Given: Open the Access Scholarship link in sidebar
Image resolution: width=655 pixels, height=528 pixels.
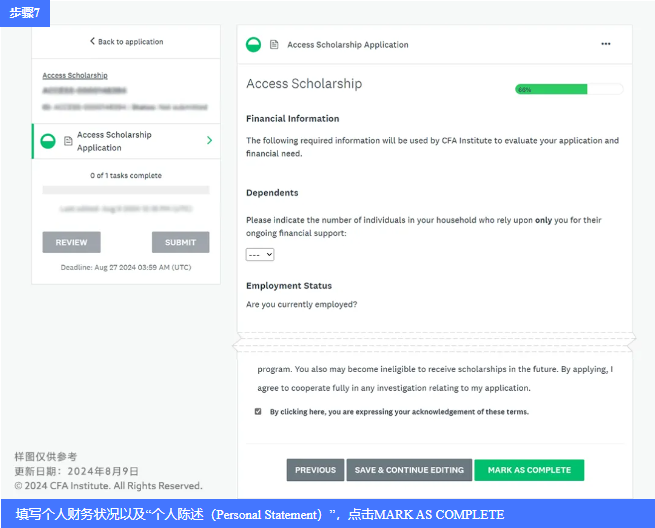Looking at the screenshot, I should click(x=75, y=76).
